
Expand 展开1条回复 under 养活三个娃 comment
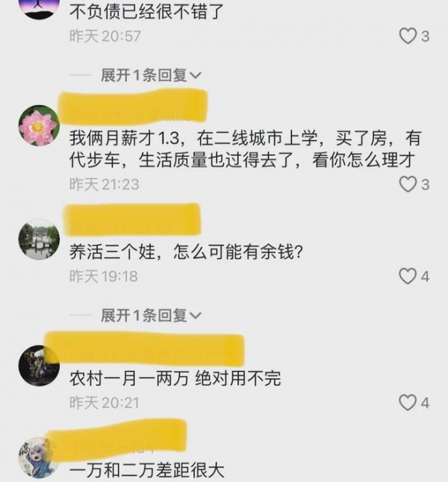click(x=151, y=316)
